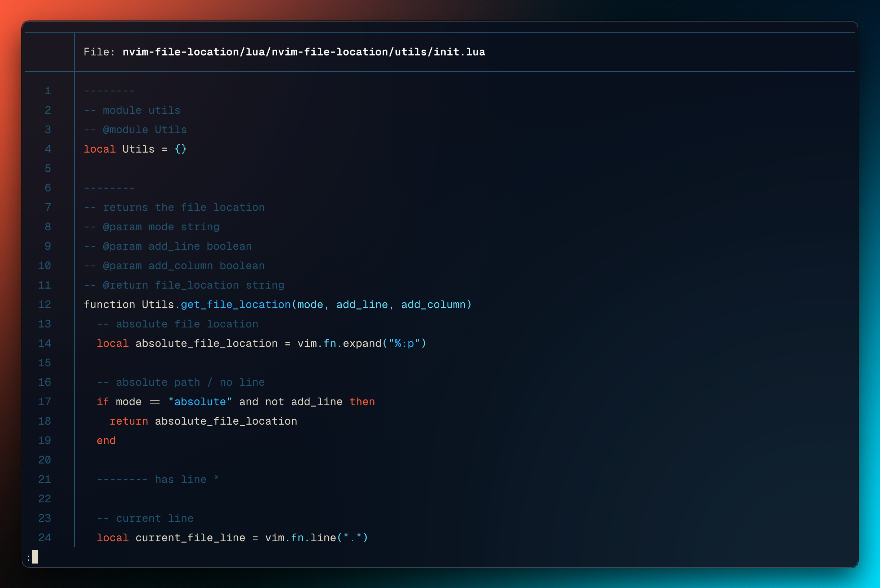Click the comment "-------- has line *"
880x588 pixels.
[158, 480]
